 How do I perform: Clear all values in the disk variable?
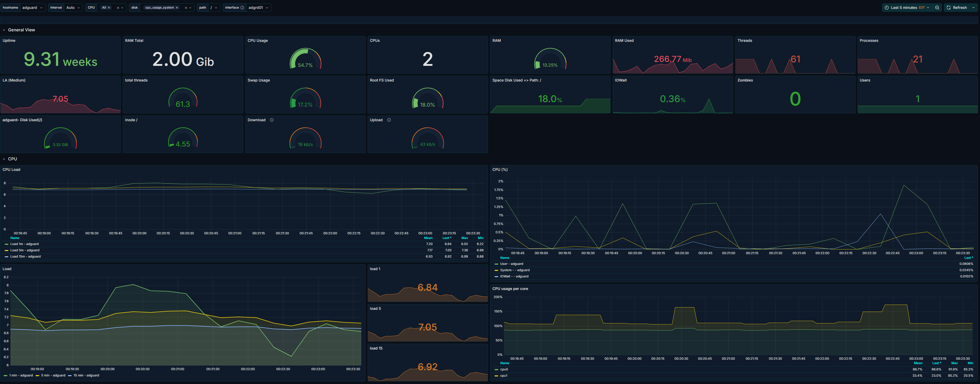tap(186, 8)
